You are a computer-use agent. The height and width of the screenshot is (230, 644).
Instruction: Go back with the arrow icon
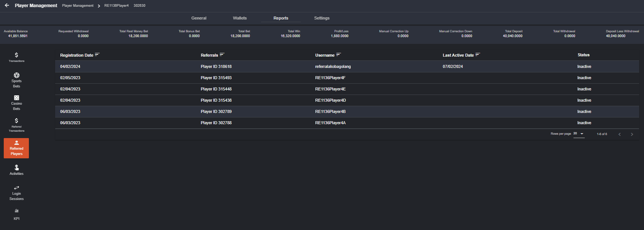click(x=7, y=5)
